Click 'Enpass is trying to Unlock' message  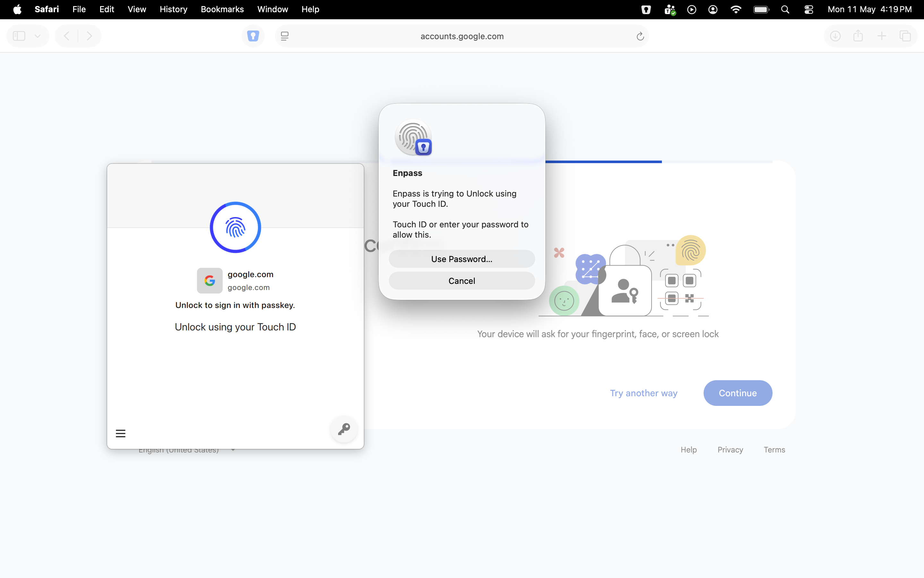coord(454,199)
